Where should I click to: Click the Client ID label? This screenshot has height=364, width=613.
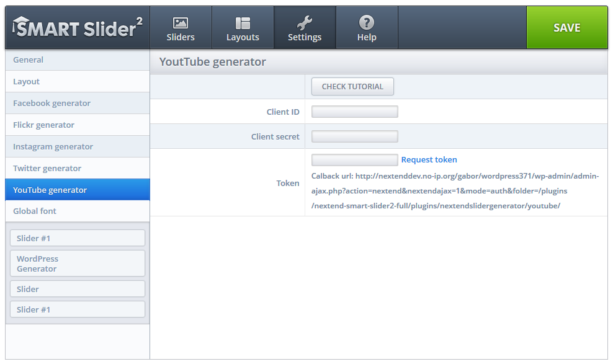(x=283, y=112)
